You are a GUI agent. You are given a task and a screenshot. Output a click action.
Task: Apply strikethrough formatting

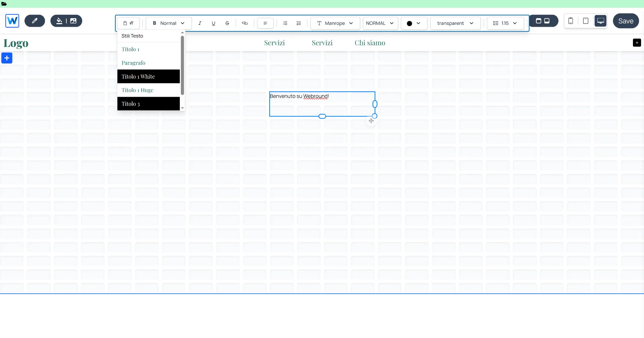click(x=227, y=23)
